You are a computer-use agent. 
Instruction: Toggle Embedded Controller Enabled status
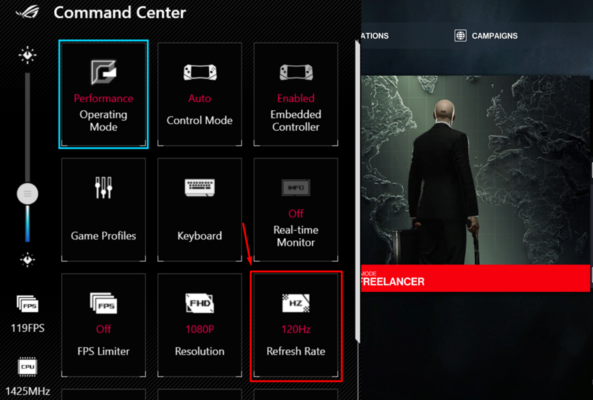click(x=296, y=98)
